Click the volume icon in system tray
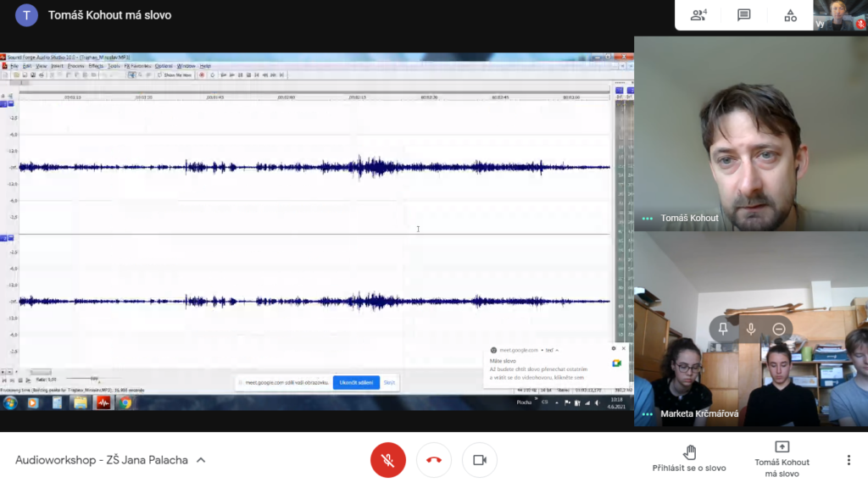Viewport: 868px width, 488px height. pyautogui.click(x=598, y=402)
